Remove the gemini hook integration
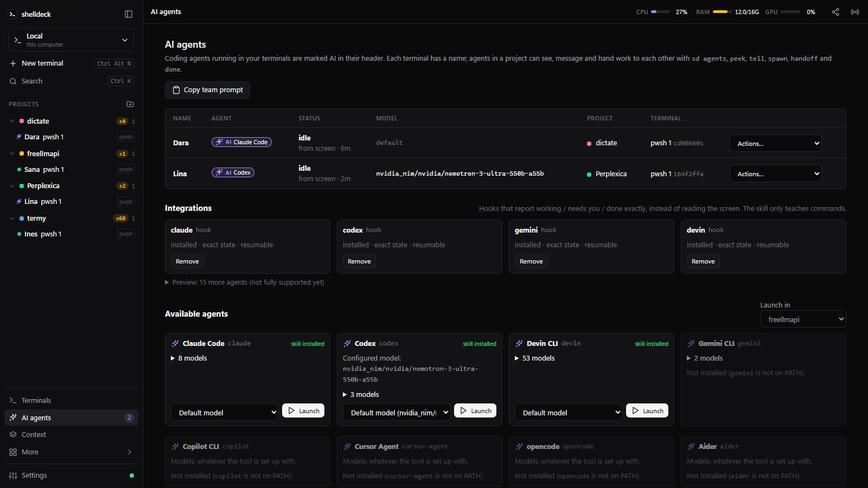This screenshot has height=488, width=868. click(531, 261)
